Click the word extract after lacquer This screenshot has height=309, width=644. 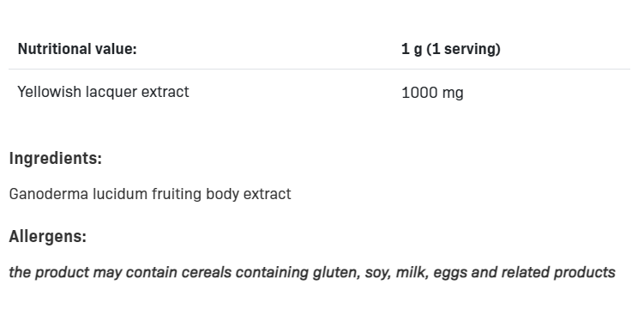[166, 92]
